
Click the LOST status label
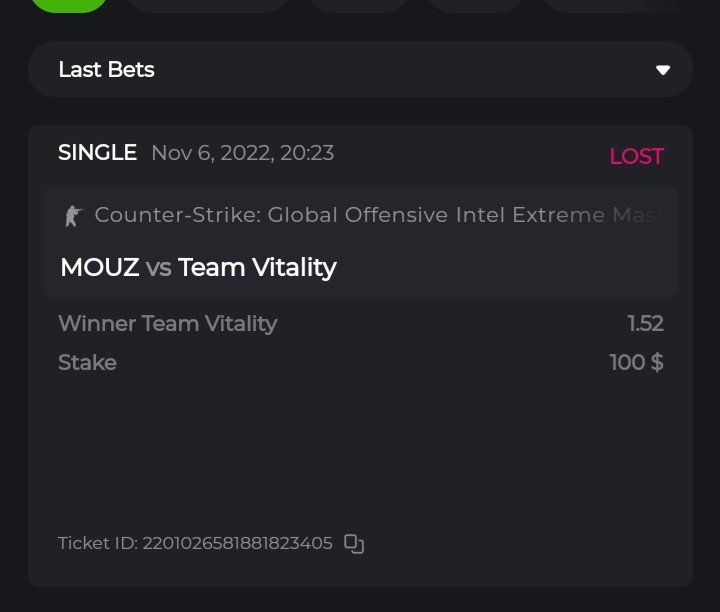point(636,157)
